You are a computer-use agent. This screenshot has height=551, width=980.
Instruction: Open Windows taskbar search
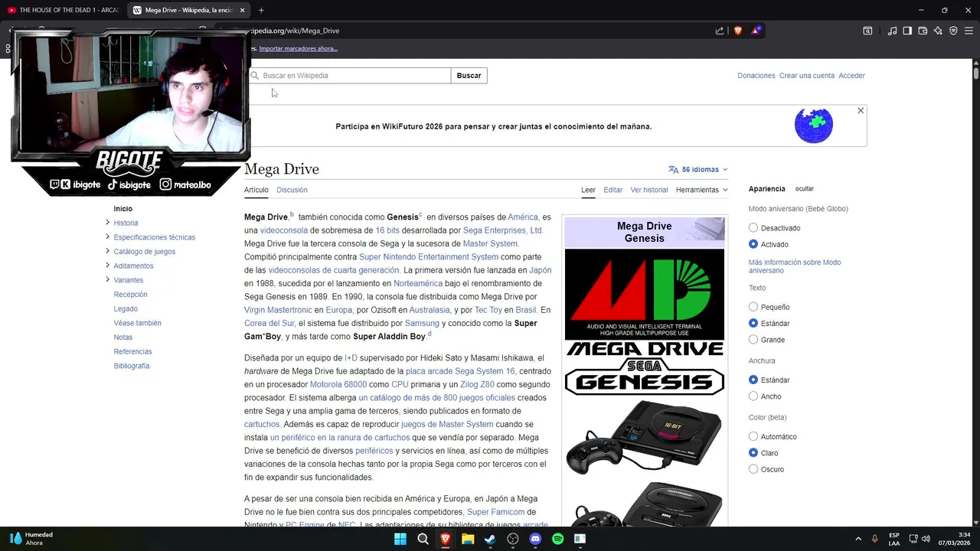coord(423,539)
